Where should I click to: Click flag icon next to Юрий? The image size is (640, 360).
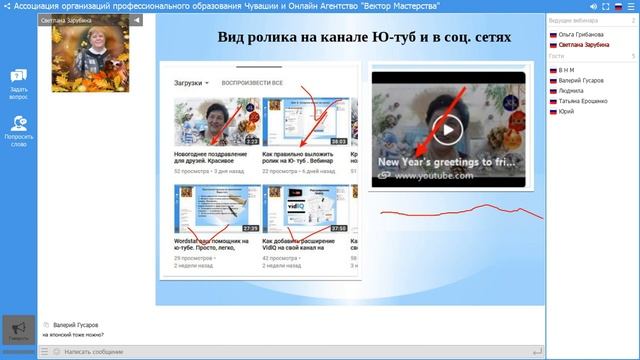(x=553, y=111)
